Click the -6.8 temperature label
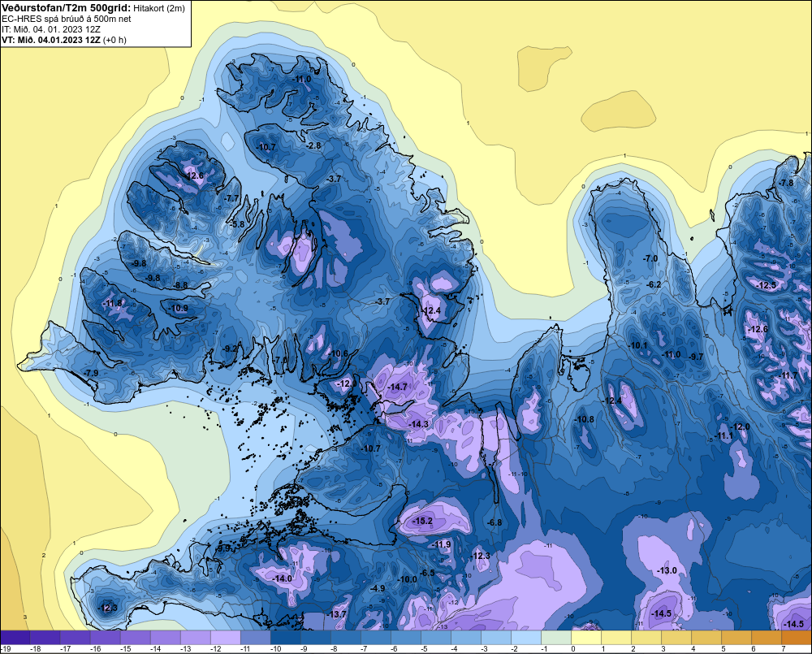Image resolution: width=812 pixels, height=654 pixels. tap(495, 522)
